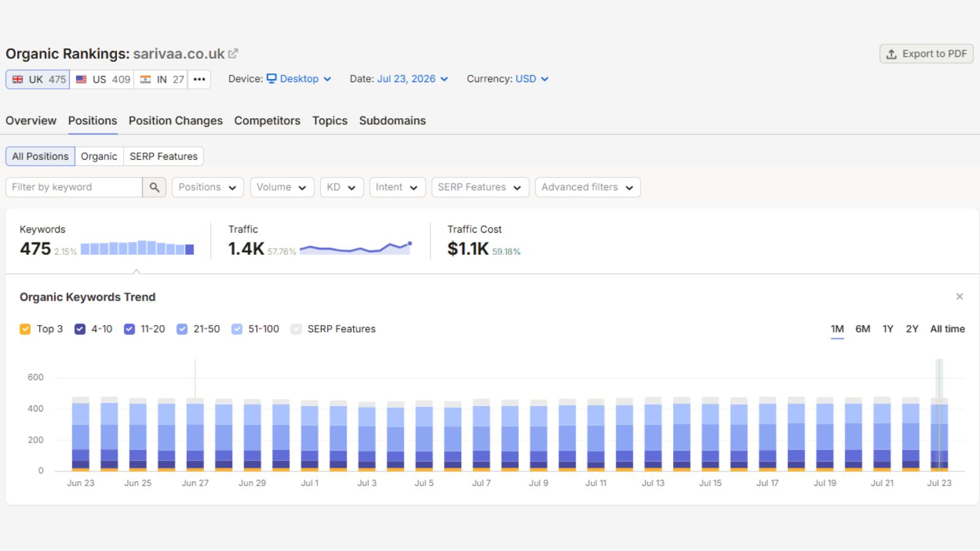Switch to the Positions tab

coord(92,121)
